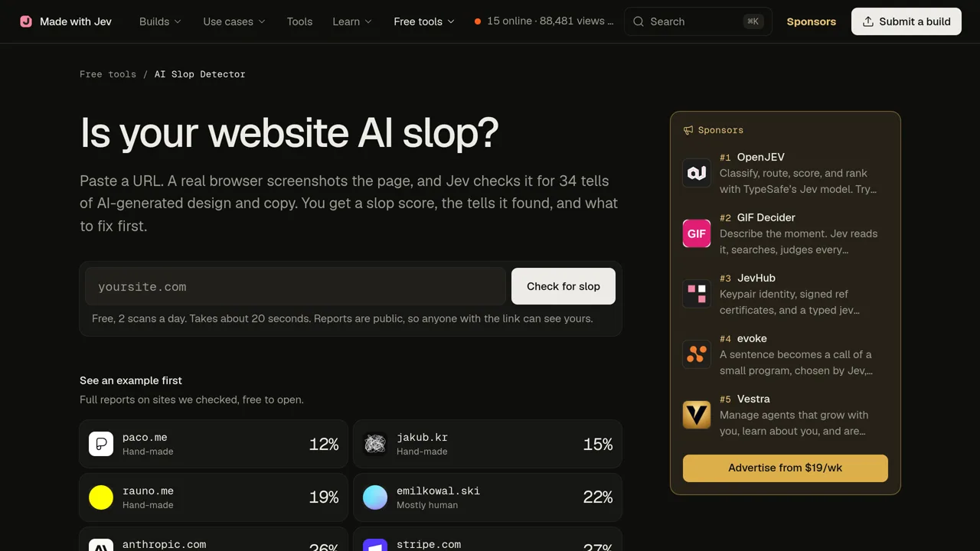Screen dimensions: 980x551
Task: Open the Tools nav item
Action: pyautogui.click(x=299, y=21)
